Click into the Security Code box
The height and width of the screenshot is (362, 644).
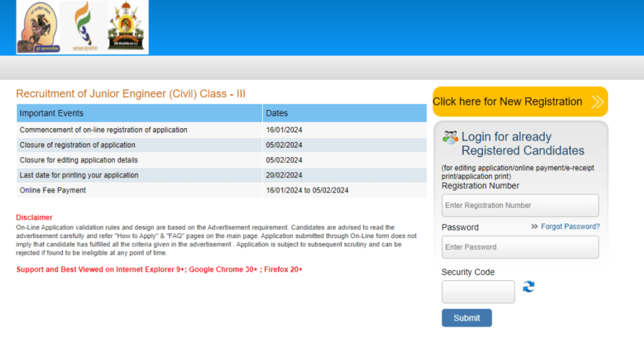[478, 292]
